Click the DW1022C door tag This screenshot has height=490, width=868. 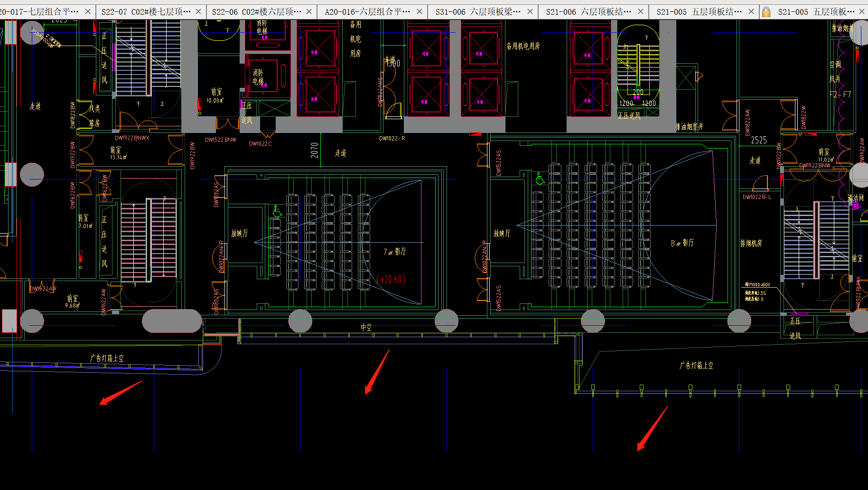click(261, 143)
